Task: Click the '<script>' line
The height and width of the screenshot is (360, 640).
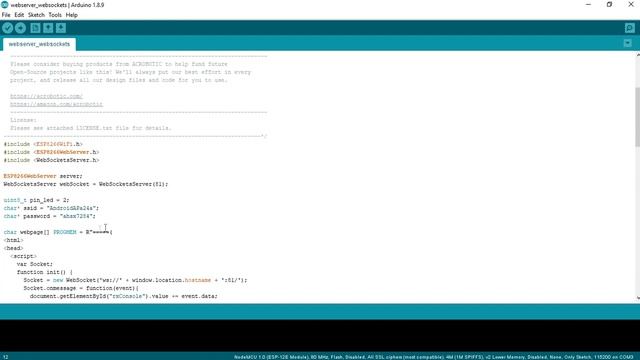Action: tap(23, 256)
